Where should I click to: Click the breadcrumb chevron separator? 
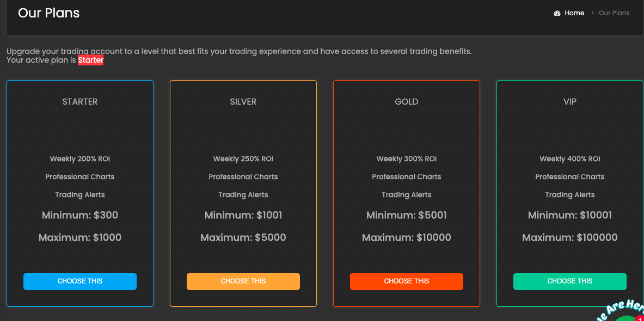[x=593, y=13]
